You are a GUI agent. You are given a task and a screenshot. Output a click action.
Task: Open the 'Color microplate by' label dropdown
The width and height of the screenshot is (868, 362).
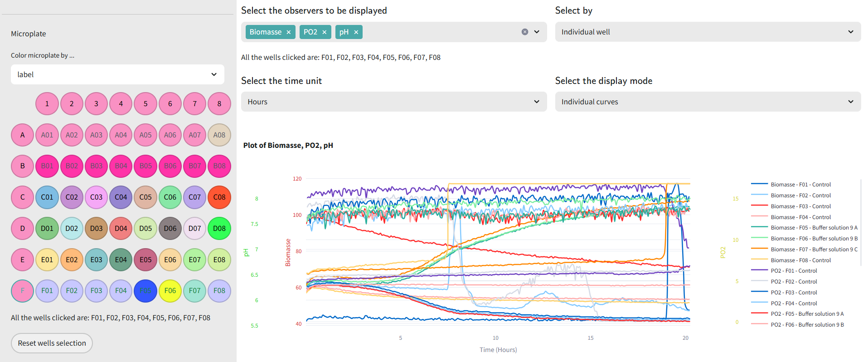coord(117,74)
